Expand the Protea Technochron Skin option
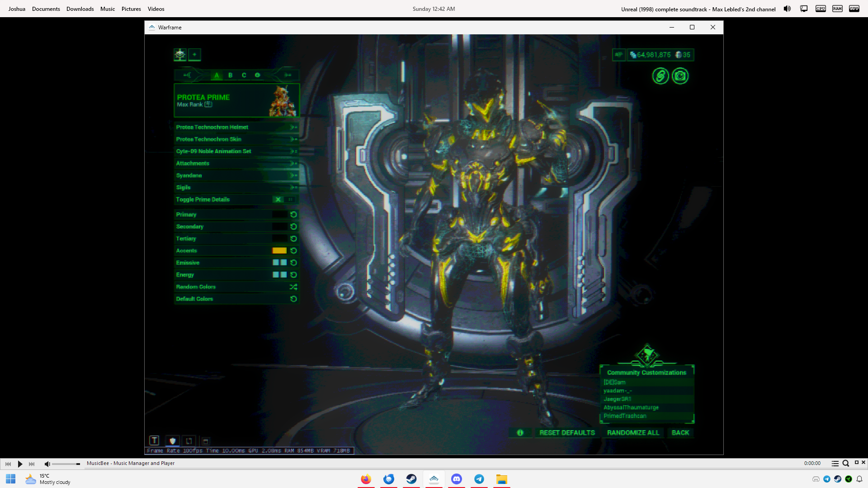Viewport: 868px width, 488px height. coord(237,139)
